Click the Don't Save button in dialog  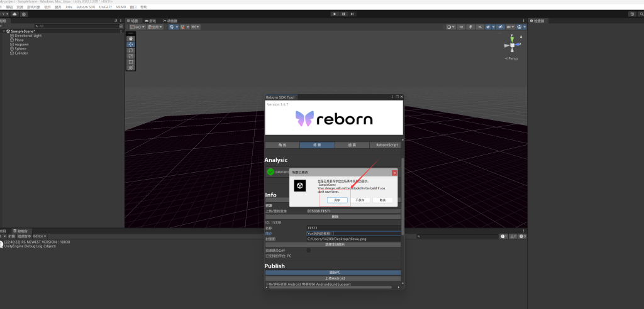coord(359,200)
